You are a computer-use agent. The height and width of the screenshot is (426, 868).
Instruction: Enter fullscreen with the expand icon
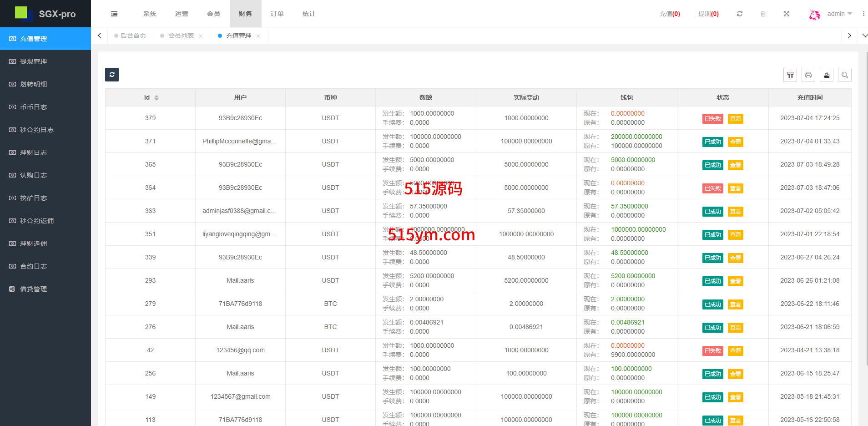click(786, 14)
